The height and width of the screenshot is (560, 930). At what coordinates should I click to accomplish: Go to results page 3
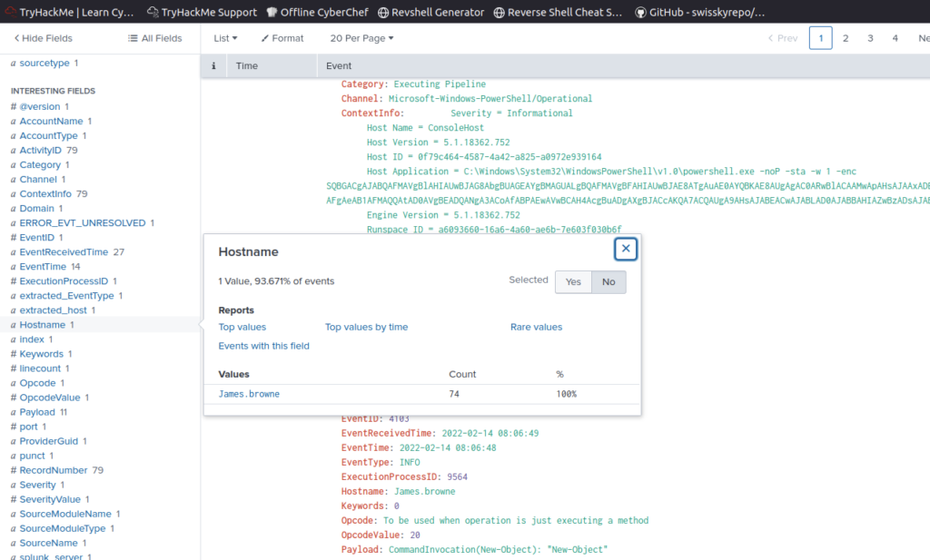[x=870, y=38]
